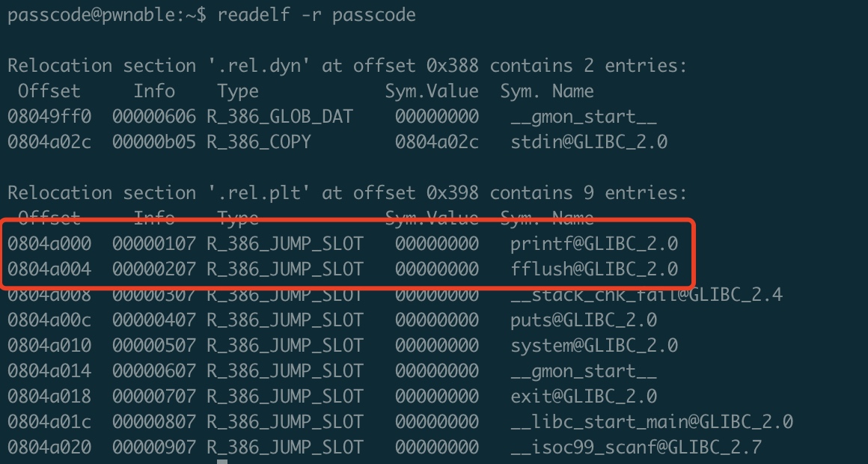This screenshot has width=868, height=464.
Task: Click the printf@GLIBC_2.0 symbol name
Action: 594,244
